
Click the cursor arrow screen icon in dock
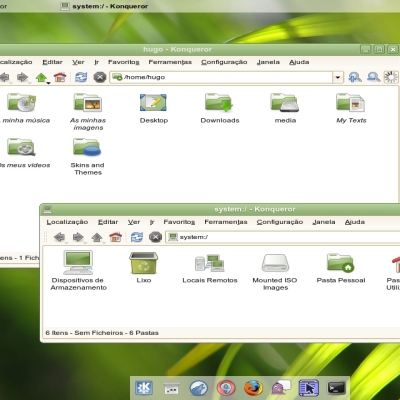[309, 388]
